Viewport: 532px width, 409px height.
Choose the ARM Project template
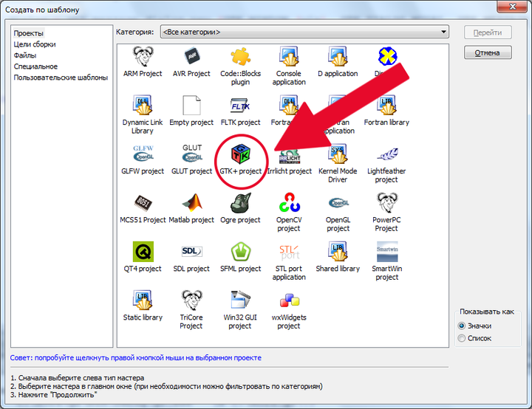tap(143, 56)
